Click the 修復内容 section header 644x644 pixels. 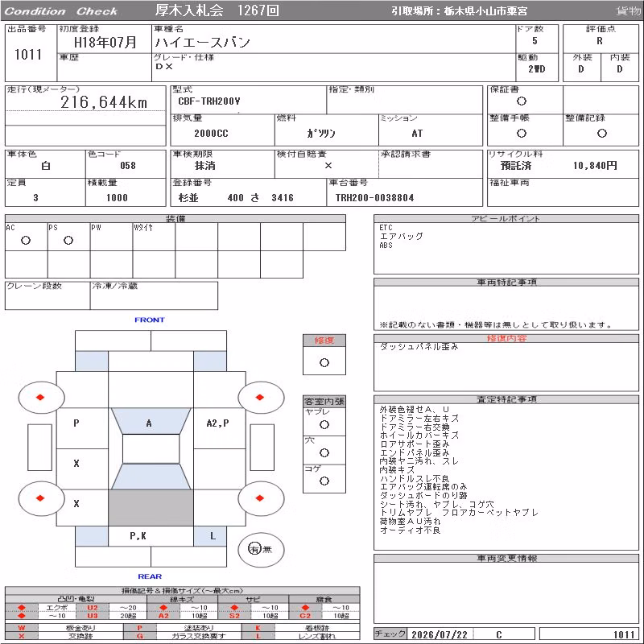pos(506,338)
